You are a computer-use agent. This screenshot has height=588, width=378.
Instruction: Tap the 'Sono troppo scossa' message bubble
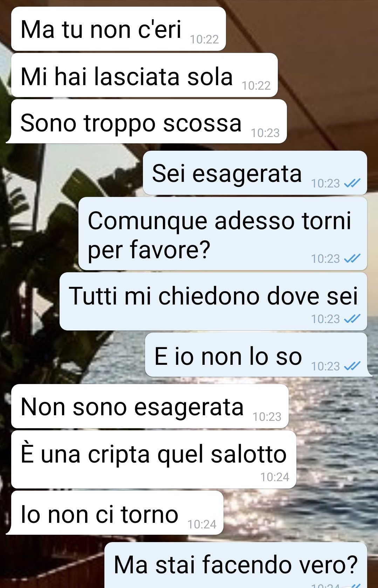coord(146,121)
